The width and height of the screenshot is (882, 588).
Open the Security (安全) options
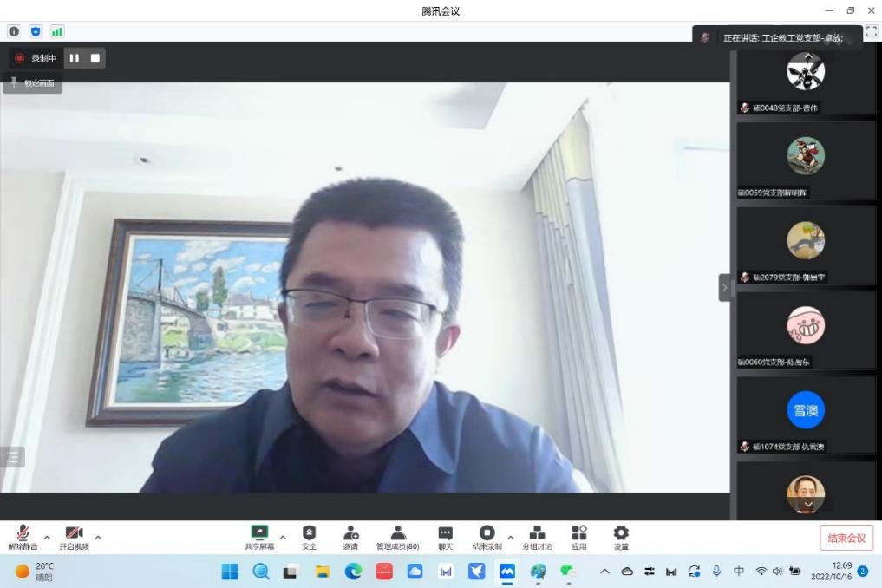(x=309, y=537)
